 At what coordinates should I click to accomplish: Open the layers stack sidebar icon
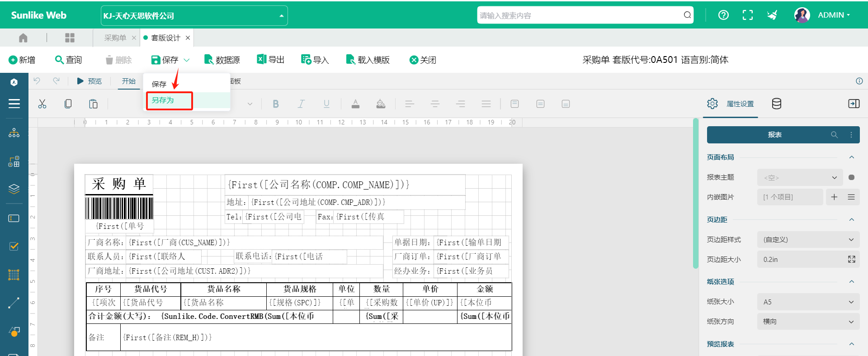(x=14, y=189)
